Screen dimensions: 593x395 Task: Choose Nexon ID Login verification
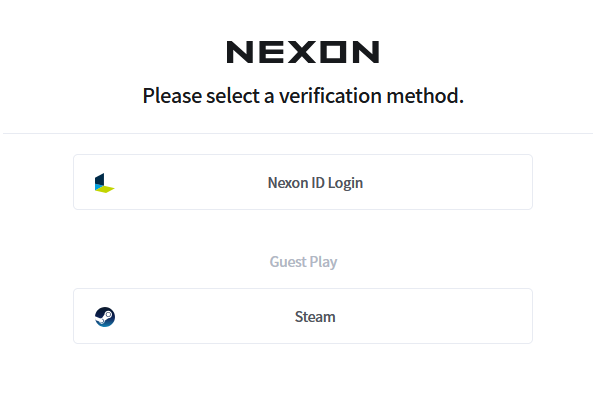303,182
